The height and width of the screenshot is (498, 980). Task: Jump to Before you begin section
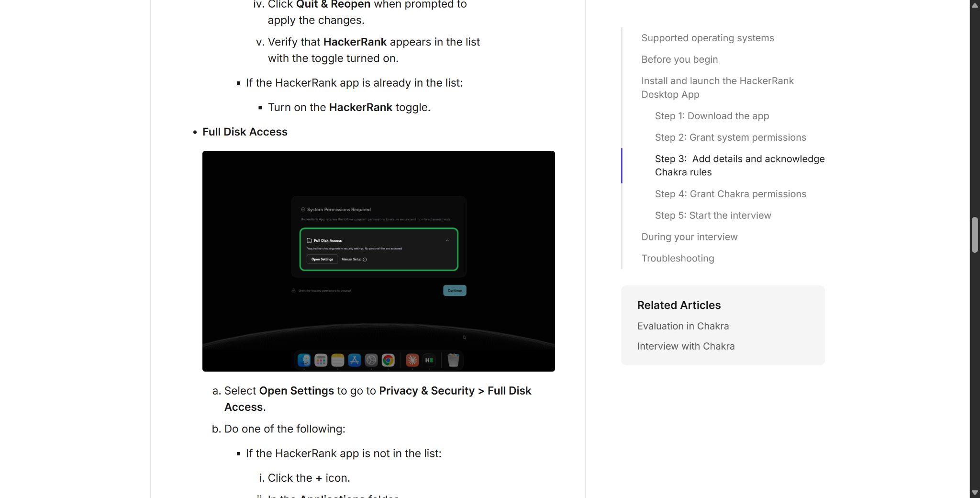point(679,59)
